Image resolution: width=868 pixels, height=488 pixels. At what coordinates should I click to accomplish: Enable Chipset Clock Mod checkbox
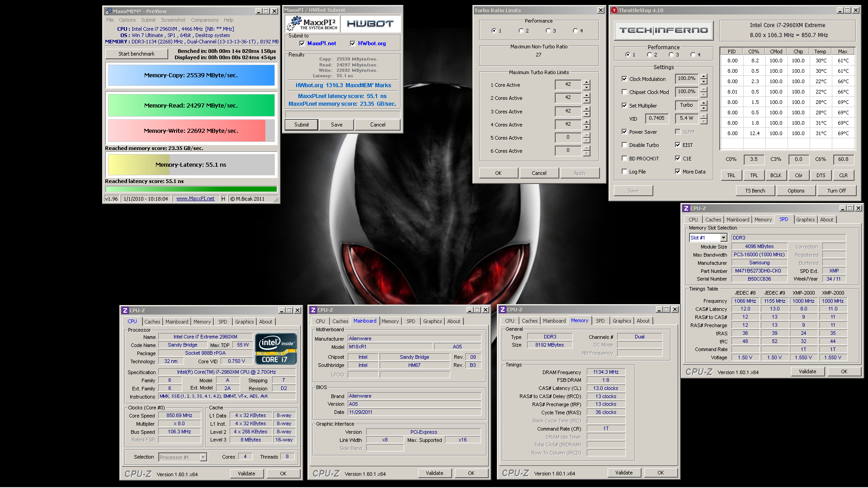tap(624, 92)
